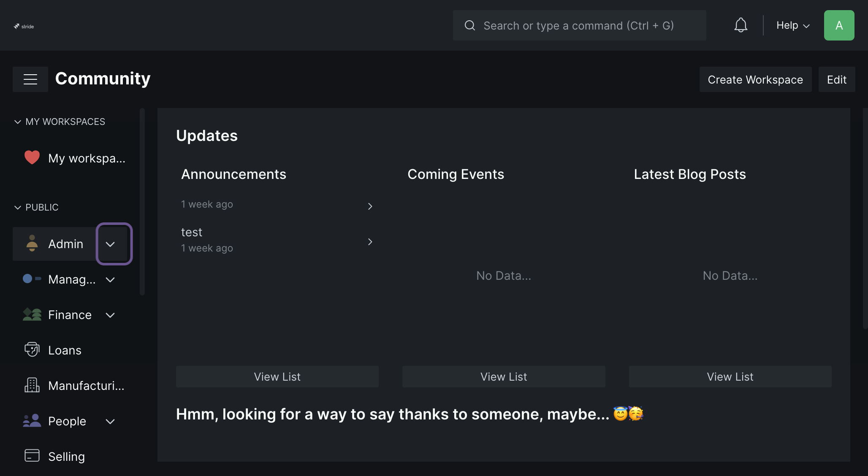Focus the search or command input field
868x476 pixels.
coord(579,25)
